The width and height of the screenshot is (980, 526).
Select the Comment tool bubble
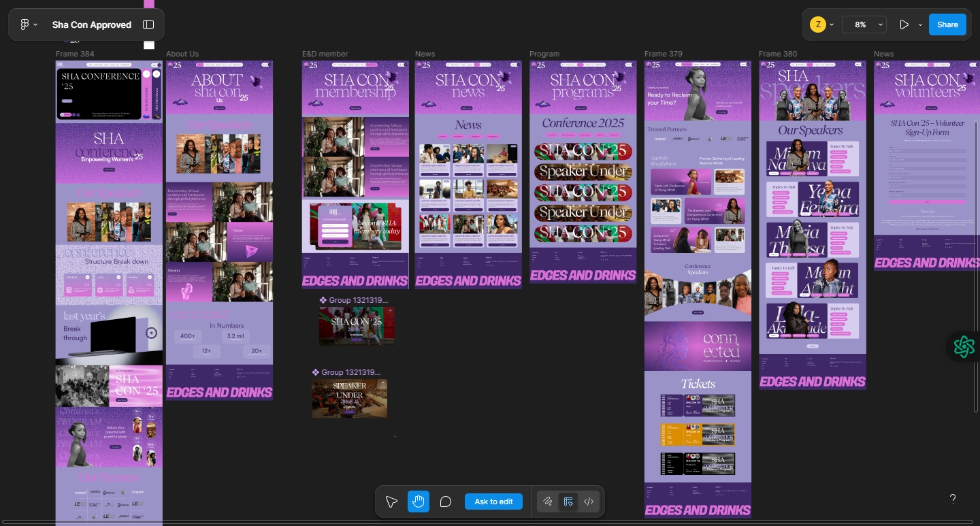pos(446,502)
